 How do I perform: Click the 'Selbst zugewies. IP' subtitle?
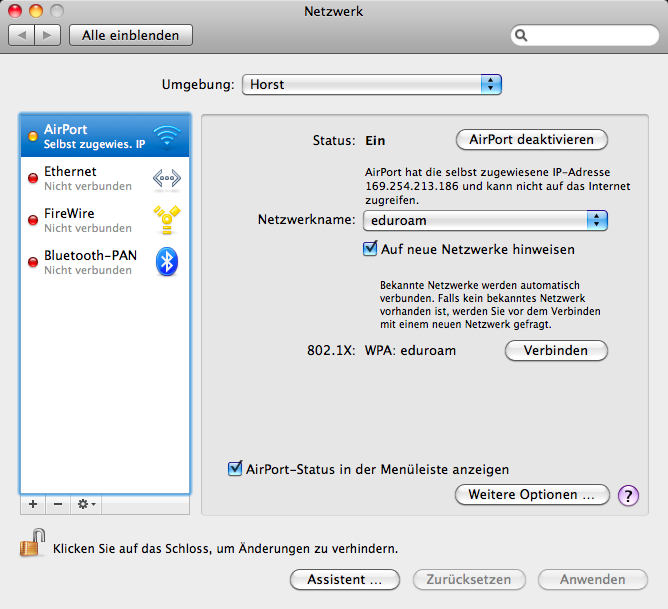click(95, 144)
